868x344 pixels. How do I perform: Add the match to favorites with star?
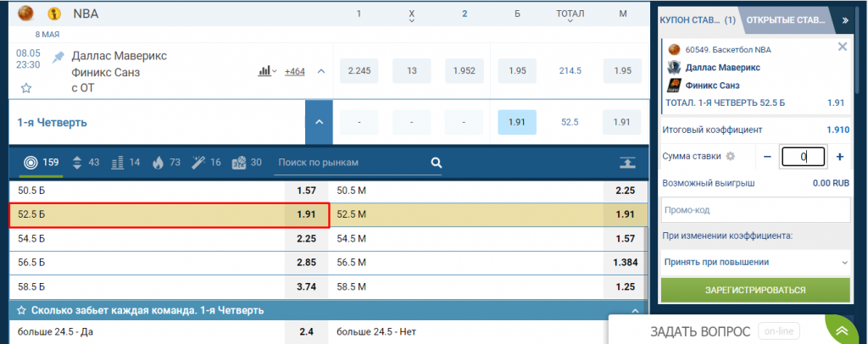pos(25,87)
